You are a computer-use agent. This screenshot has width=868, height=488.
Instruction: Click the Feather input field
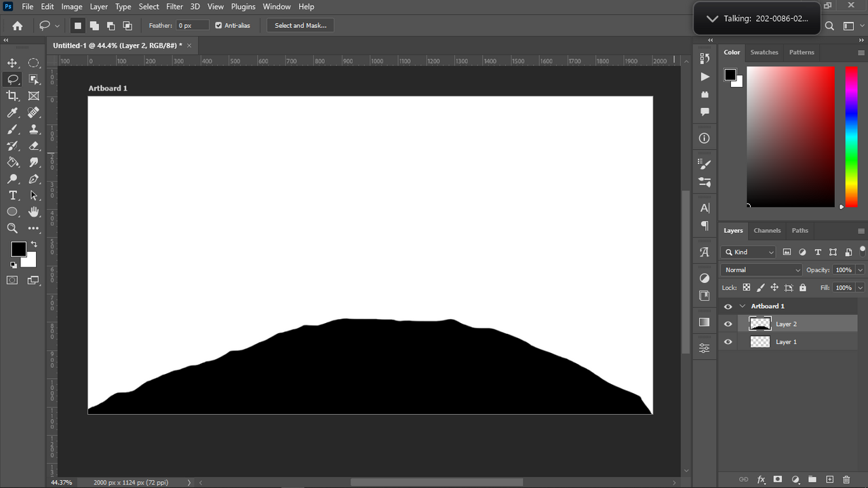tap(192, 26)
